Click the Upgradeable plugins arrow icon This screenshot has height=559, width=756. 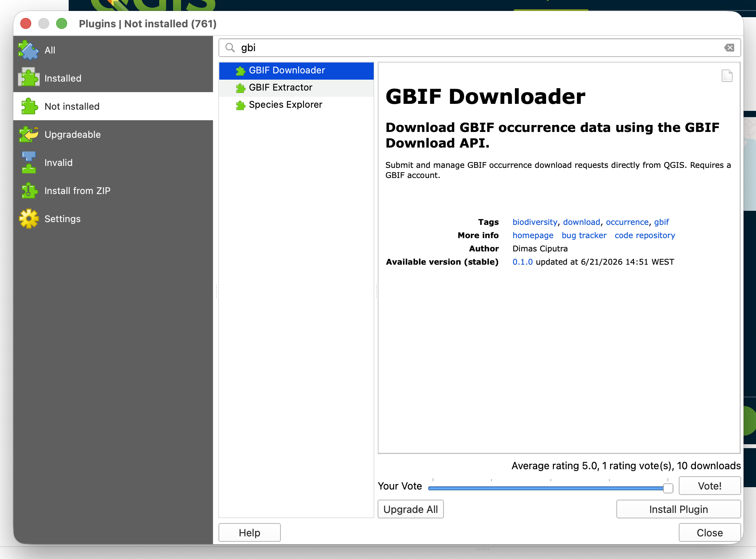28,134
